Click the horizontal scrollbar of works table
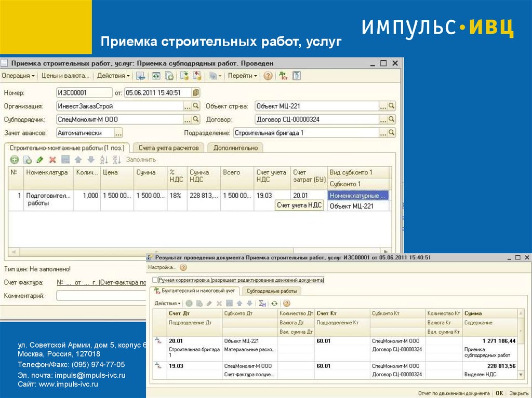The image size is (532, 398). pyautogui.click(x=197, y=252)
